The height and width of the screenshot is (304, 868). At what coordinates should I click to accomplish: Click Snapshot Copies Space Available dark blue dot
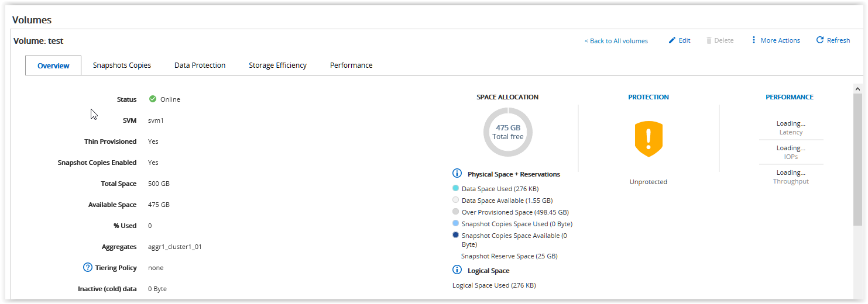456,235
